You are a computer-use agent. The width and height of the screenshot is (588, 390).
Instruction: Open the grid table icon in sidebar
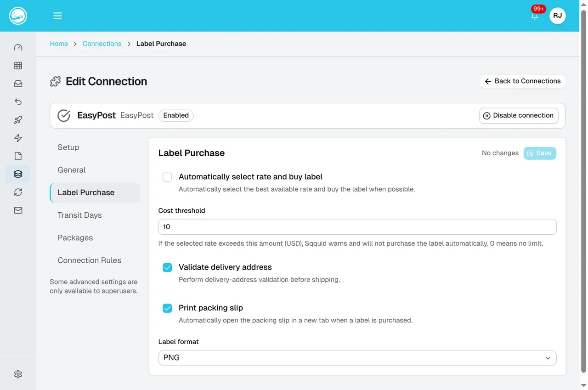pyautogui.click(x=18, y=66)
